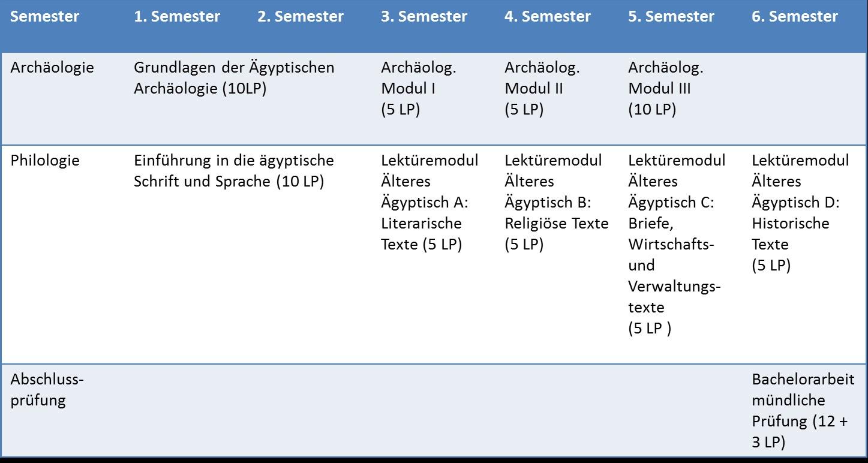Click the 'Abschlussprüfung' row label

pos(47,390)
